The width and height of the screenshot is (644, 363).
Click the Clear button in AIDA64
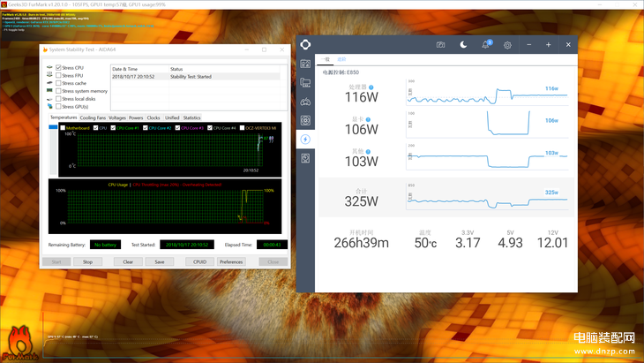click(128, 261)
